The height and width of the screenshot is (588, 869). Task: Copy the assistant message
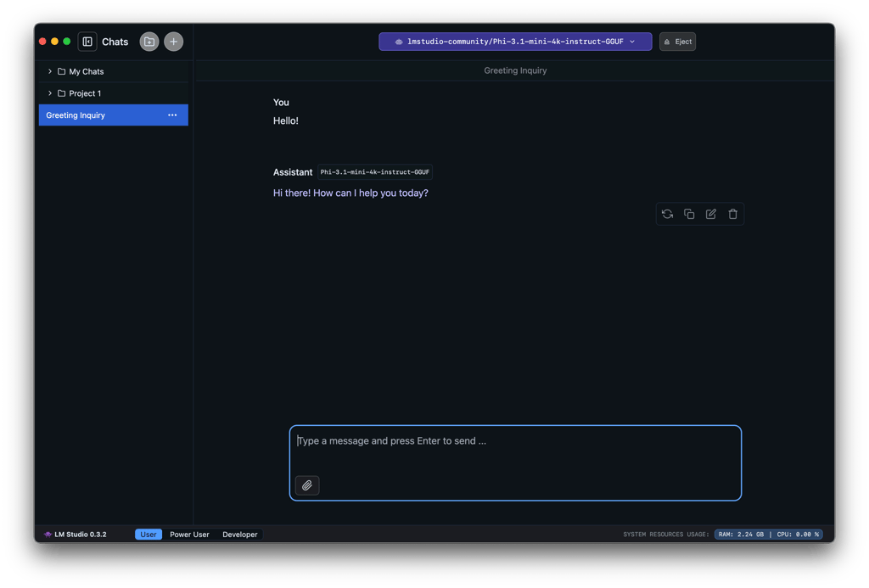[x=689, y=214]
